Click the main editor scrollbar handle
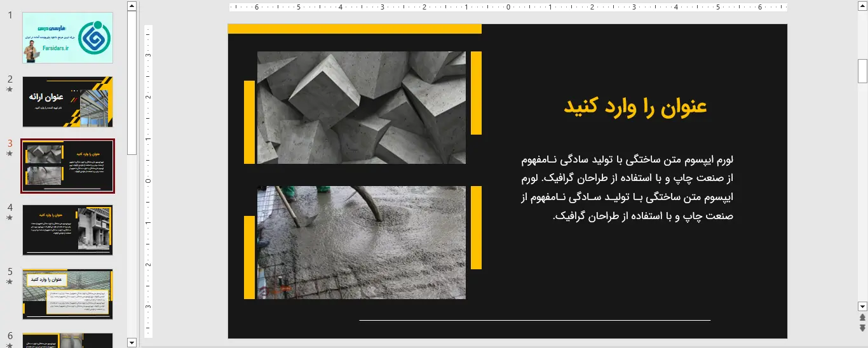 [x=862, y=71]
